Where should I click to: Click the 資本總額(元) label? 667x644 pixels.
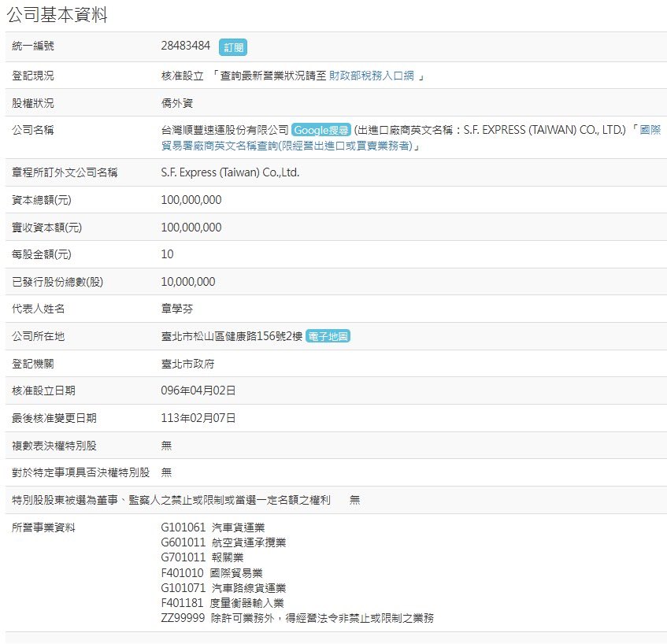(x=42, y=200)
